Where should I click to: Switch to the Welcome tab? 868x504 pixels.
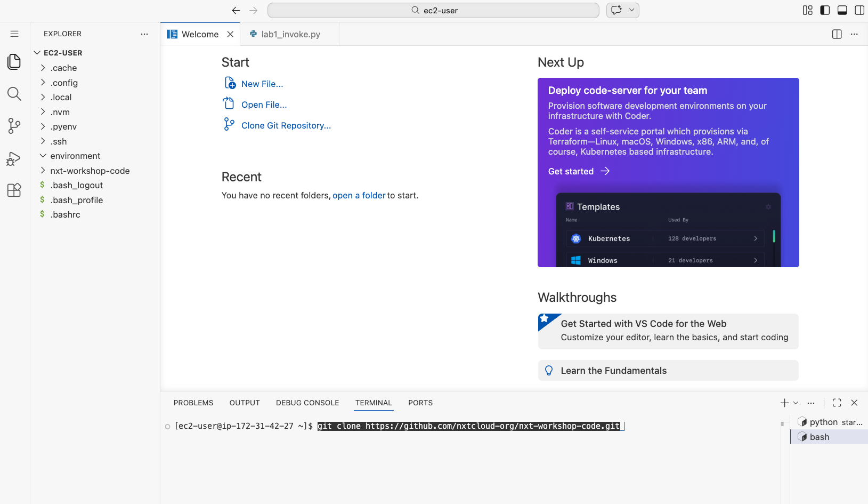tap(200, 34)
